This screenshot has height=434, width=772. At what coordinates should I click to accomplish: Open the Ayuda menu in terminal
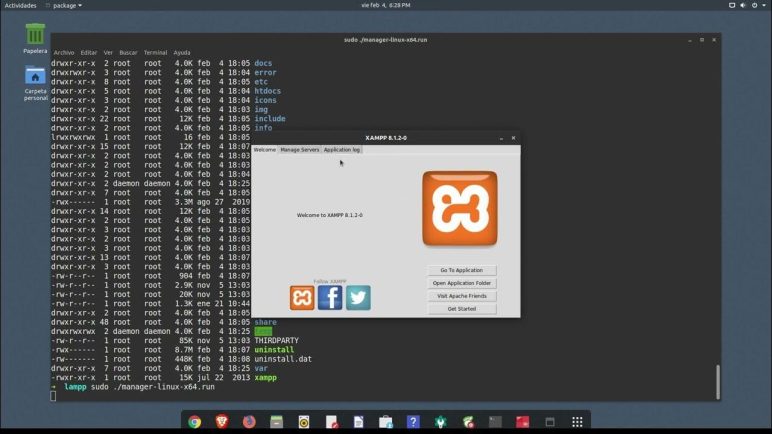pyautogui.click(x=182, y=53)
